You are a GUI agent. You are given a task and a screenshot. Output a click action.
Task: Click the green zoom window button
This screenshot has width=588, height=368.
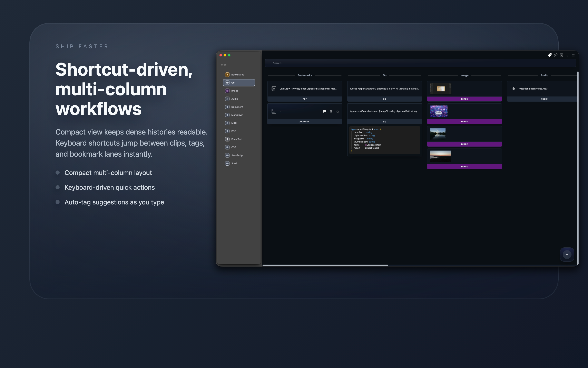[229, 55]
